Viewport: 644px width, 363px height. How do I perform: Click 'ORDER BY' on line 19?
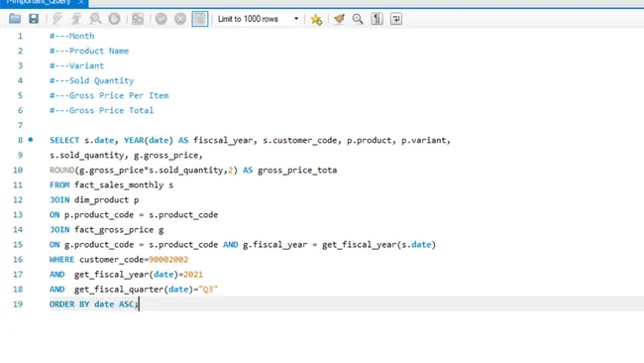[x=69, y=303]
